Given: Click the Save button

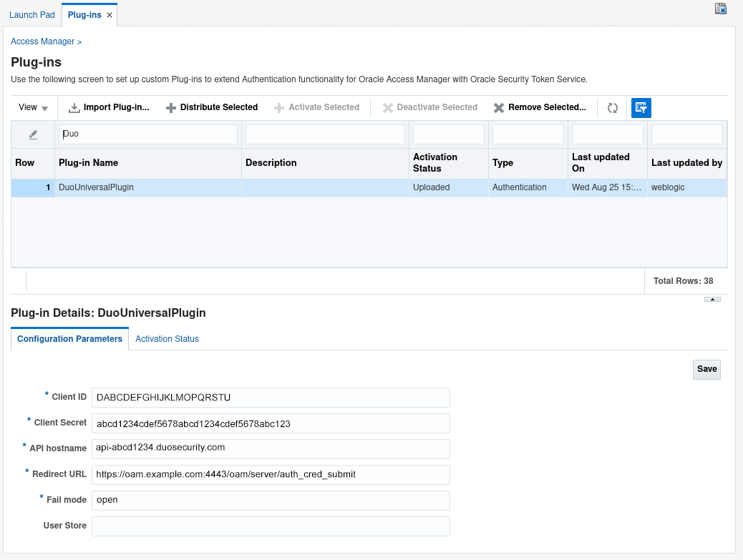Looking at the screenshot, I should (x=706, y=369).
